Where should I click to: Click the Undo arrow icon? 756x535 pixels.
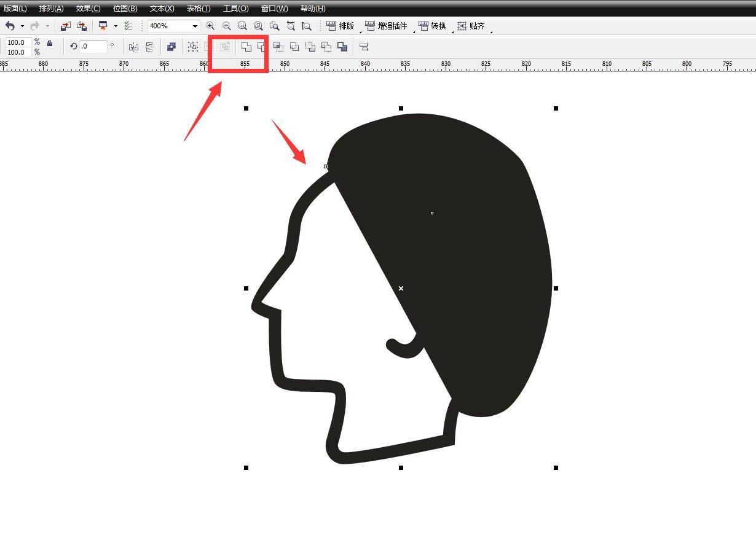click(10, 26)
